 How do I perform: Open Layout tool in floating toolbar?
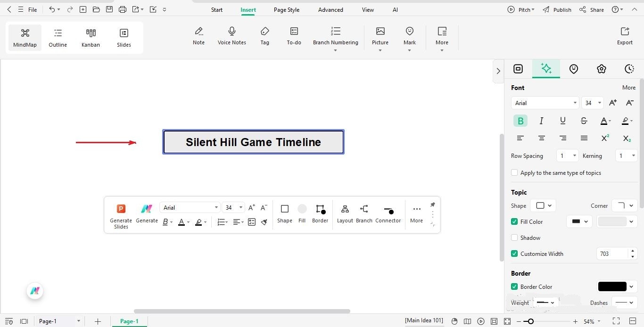tap(345, 213)
